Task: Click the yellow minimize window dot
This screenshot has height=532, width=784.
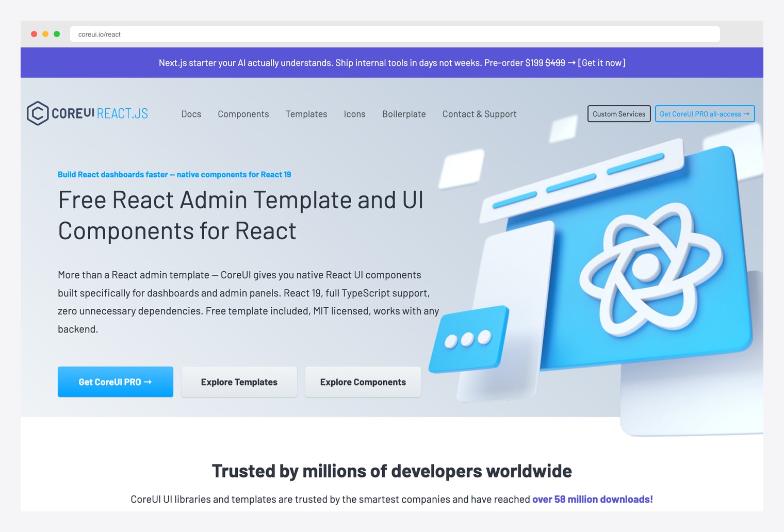Action: point(45,34)
